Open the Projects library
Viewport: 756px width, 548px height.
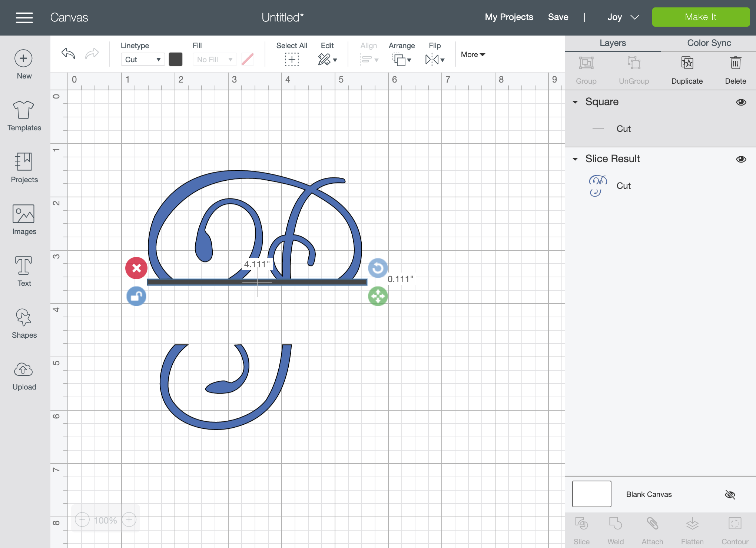coord(24,168)
